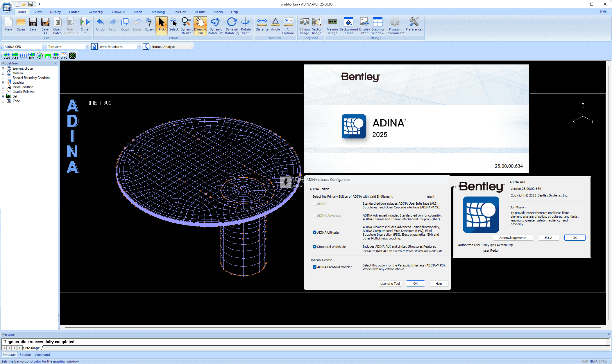This screenshot has height=364, width=612.
Task: Click the Angle measure tool
Action: point(275,24)
